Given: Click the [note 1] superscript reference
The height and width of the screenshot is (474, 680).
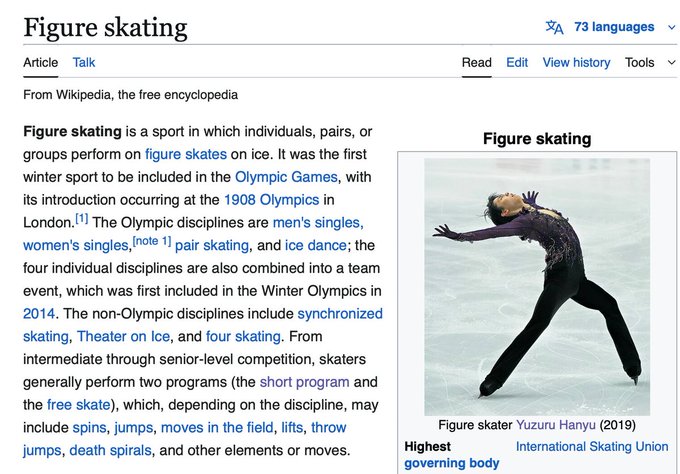Looking at the screenshot, I should [152, 241].
